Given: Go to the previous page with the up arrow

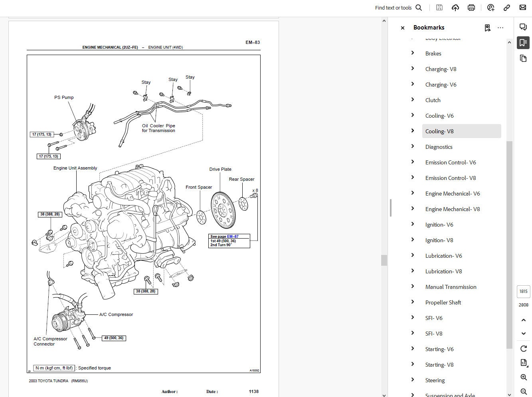Looking at the screenshot, I should coord(524,320).
